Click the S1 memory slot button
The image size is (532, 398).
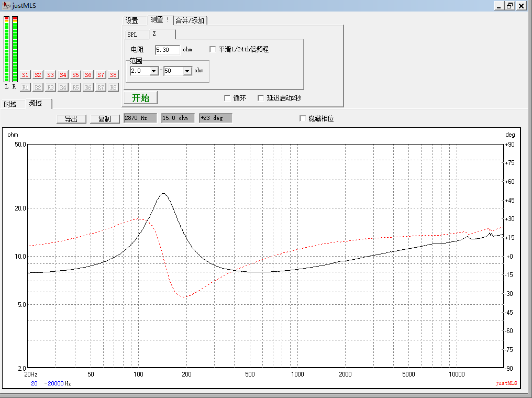25,75
